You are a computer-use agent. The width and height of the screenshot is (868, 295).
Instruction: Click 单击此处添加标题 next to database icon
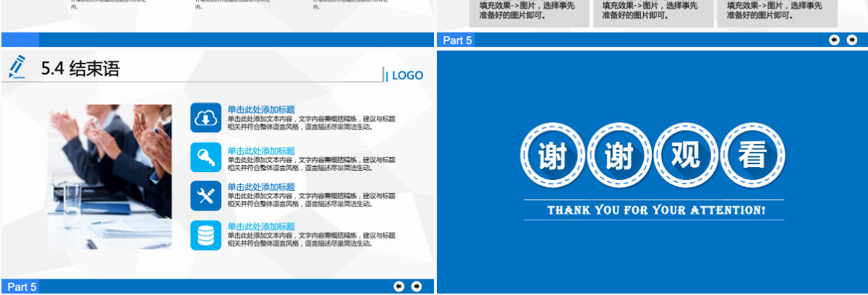point(261,226)
